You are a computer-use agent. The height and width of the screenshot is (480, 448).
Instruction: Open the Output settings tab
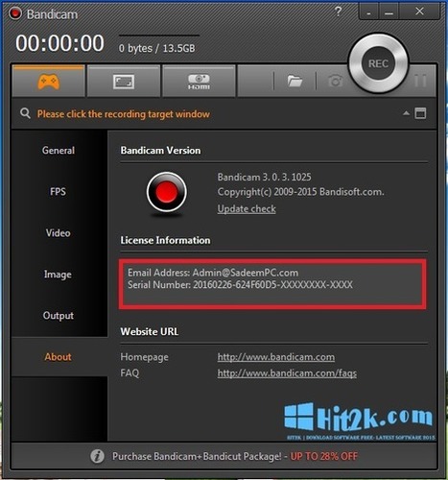[59, 316]
